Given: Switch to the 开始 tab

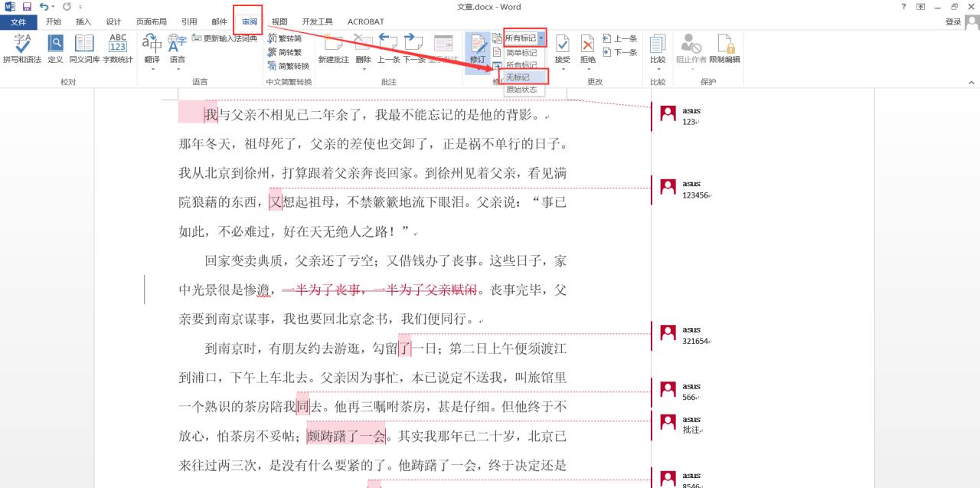Looking at the screenshot, I should [54, 21].
